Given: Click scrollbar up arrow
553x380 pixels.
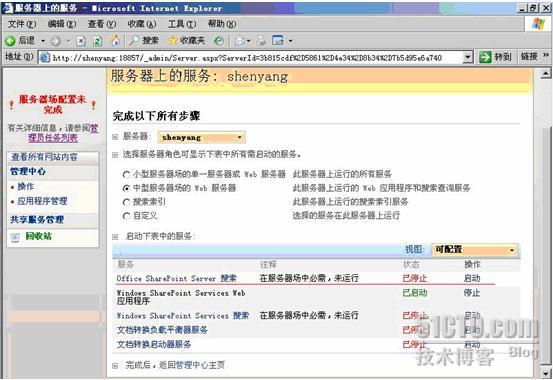Looking at the screenshot, I should point(545,73).
